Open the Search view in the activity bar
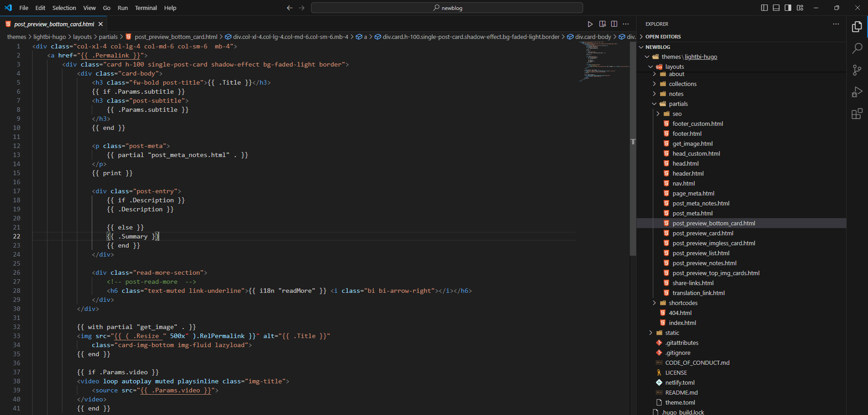Screen dimensions: 868x415 pyautogui.click(x=857, y=48)
